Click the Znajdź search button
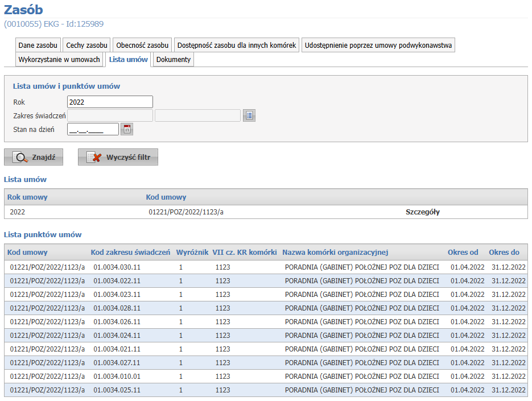 [x=34, y=158]
